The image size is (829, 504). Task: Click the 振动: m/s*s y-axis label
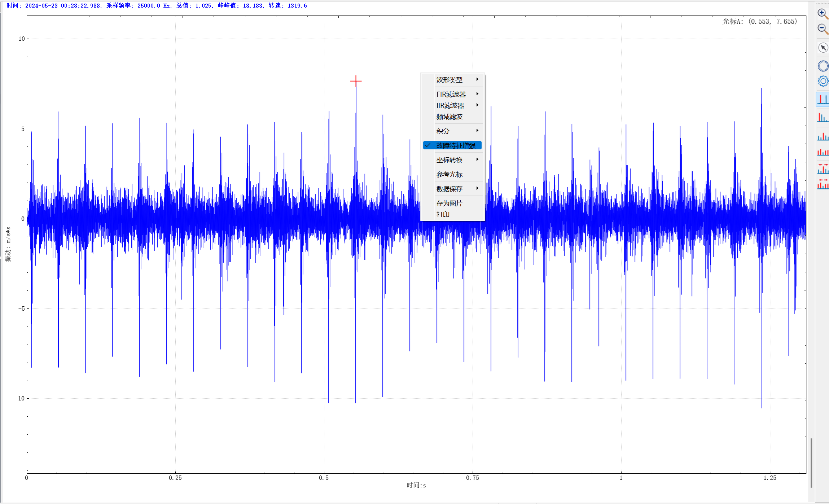(x=8, y=244)
